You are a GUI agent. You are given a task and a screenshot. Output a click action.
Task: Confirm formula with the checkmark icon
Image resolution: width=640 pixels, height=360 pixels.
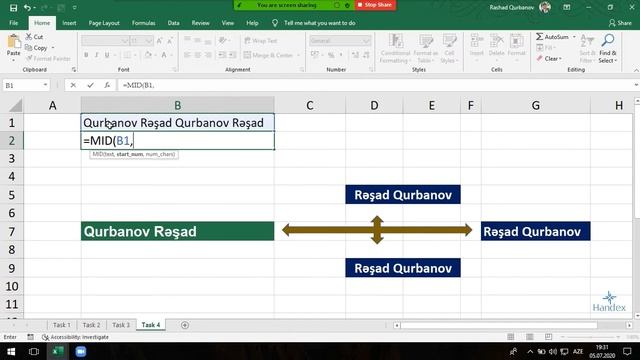pos(90,85)
